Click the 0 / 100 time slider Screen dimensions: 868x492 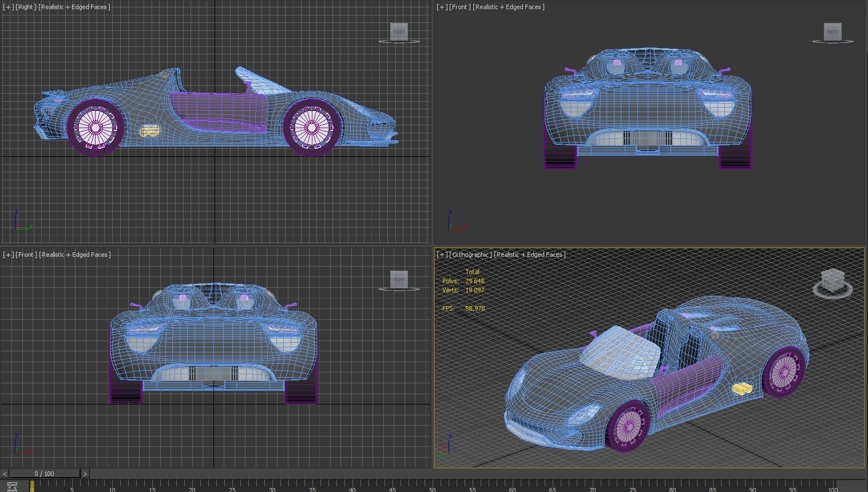(x=45, y=474)
